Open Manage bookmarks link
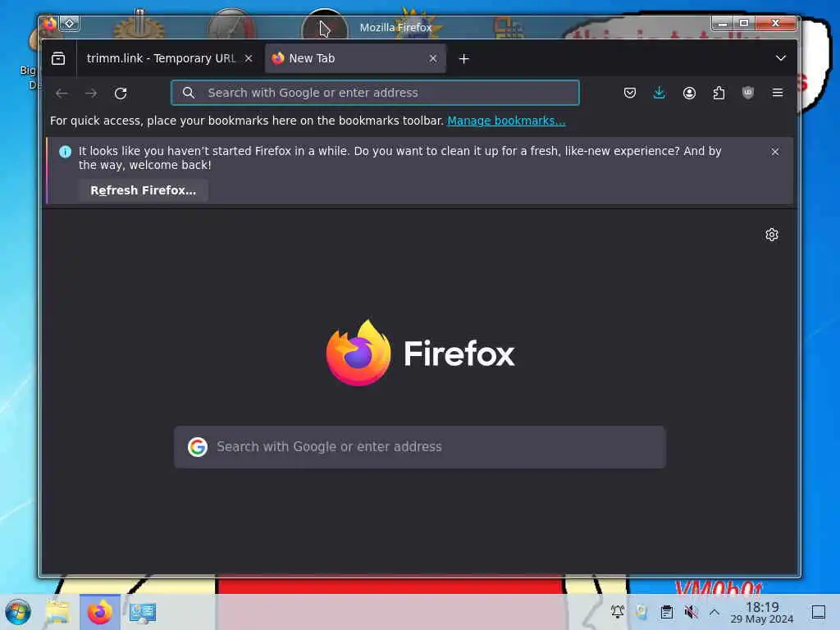The width and height of the screenshot is (840, 630). pos(506,121)
